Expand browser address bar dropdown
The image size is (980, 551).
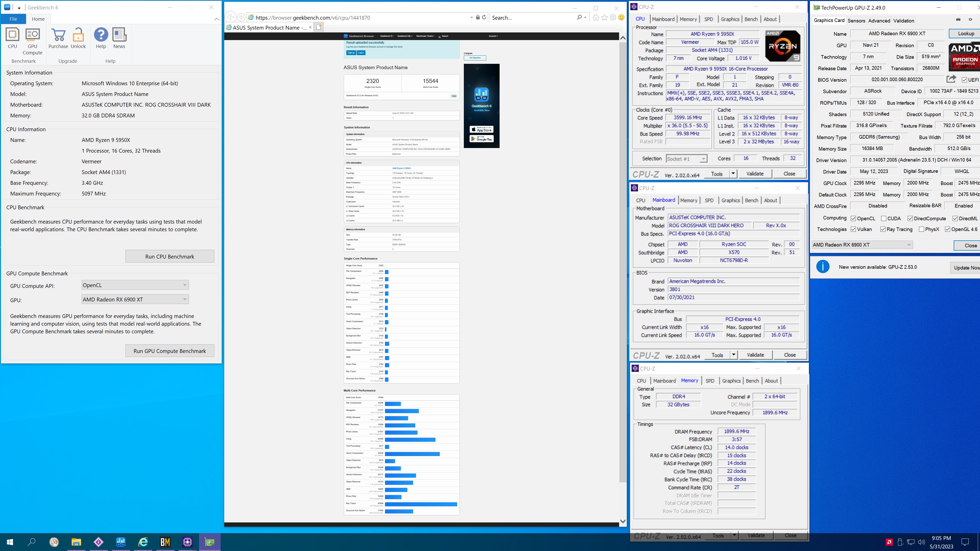pos(472,17)
